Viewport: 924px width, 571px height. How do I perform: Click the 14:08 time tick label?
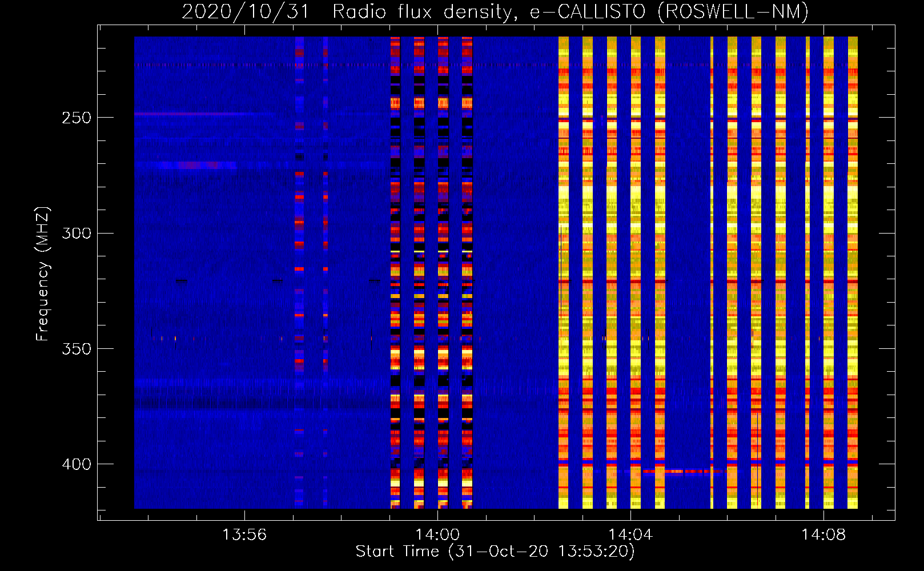click(x=823, y=535)
